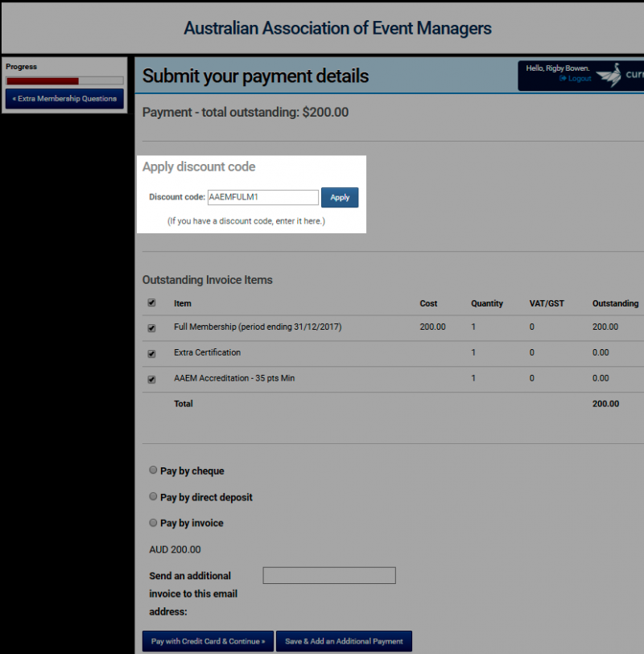Click the VAT/GST column header
This screenshot has width=644, height=654.
(x=547, y=303)
